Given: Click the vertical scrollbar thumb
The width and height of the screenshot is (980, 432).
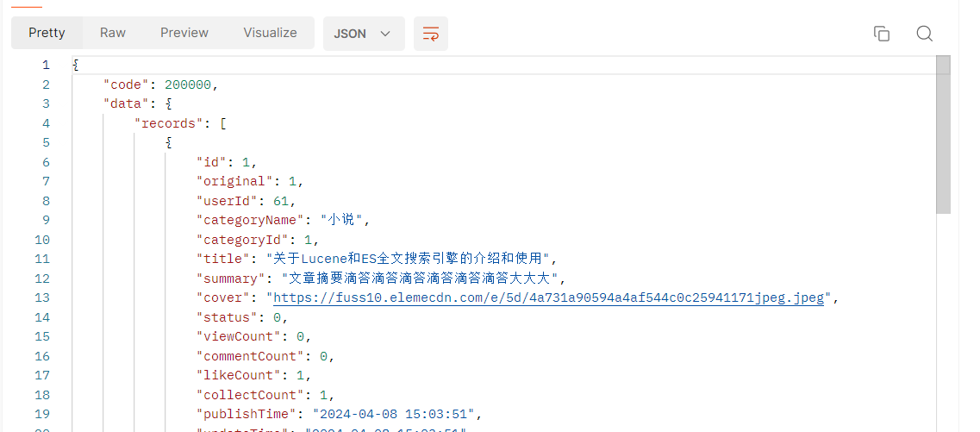Looking at the screenshot, I should pyautogui.click(x=943, y=135).
